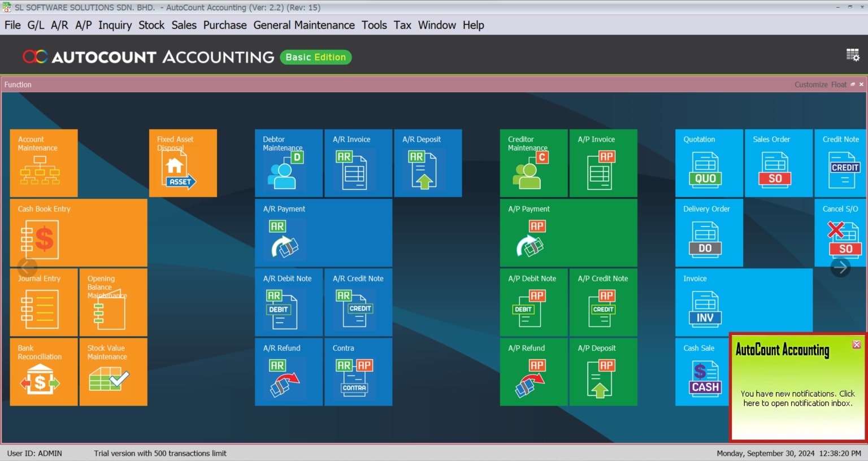Open the grid settings icon at top right
This screenshot has width=868, height=461.
pyautogui.click(x=852, y=55)
